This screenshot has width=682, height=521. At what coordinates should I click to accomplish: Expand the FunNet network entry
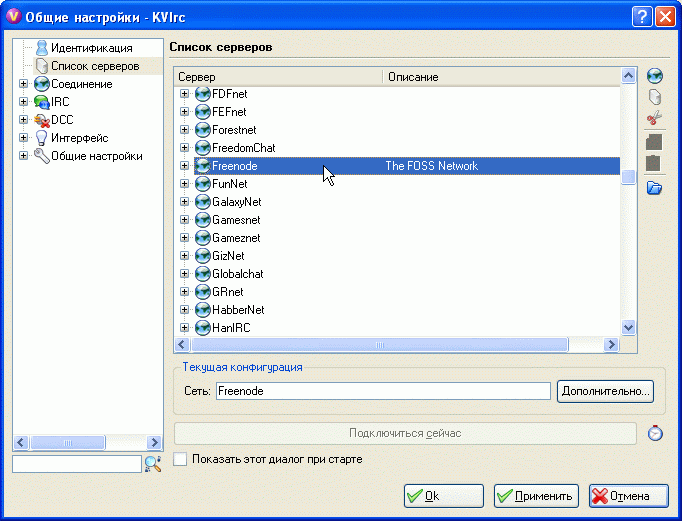tap(184, 184)
